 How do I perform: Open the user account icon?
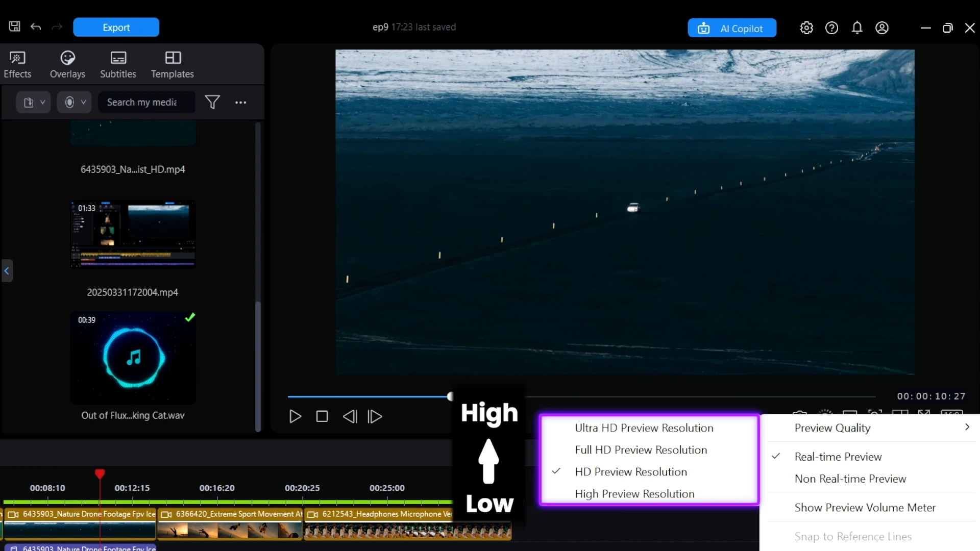coord(882,28)
